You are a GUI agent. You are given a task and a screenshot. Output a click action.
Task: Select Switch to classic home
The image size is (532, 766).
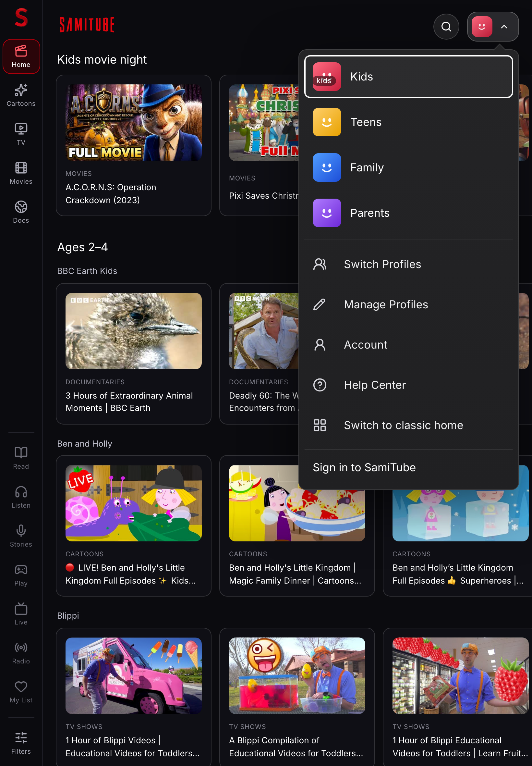point(408,425)
